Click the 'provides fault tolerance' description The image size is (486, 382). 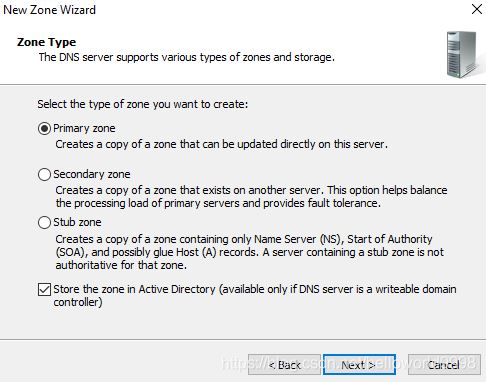[251, 197]
